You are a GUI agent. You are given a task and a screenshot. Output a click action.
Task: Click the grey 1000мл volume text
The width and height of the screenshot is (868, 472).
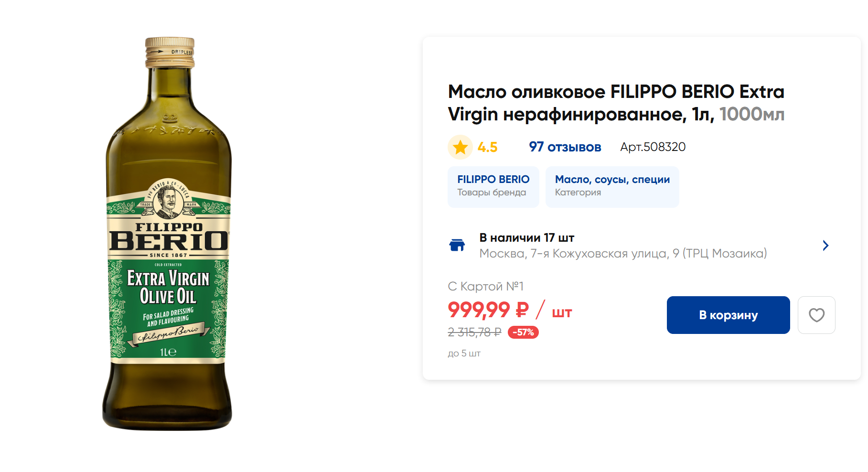coord(752,115)
